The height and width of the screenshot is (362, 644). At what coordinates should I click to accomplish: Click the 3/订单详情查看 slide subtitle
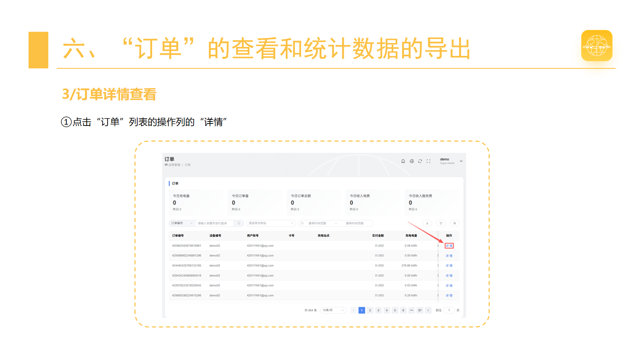click(109, 94)
